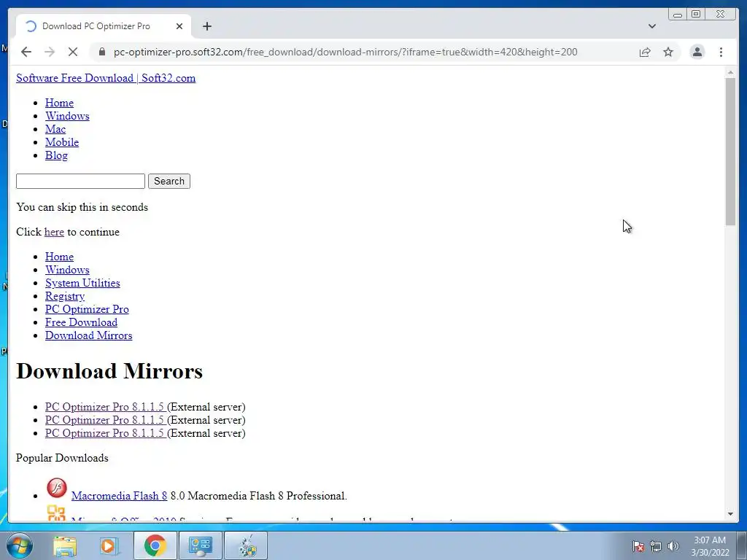
Task: Click the scrollbar up arrow
Action: 730,73
